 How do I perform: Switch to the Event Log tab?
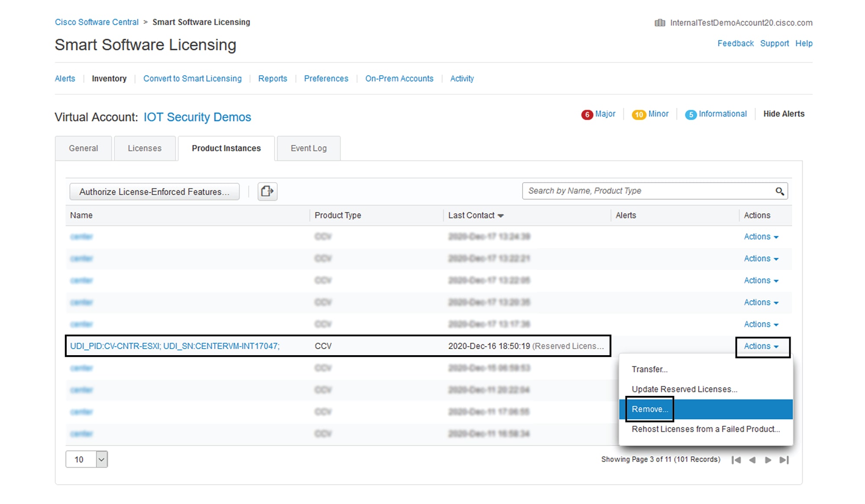(309, 148)
